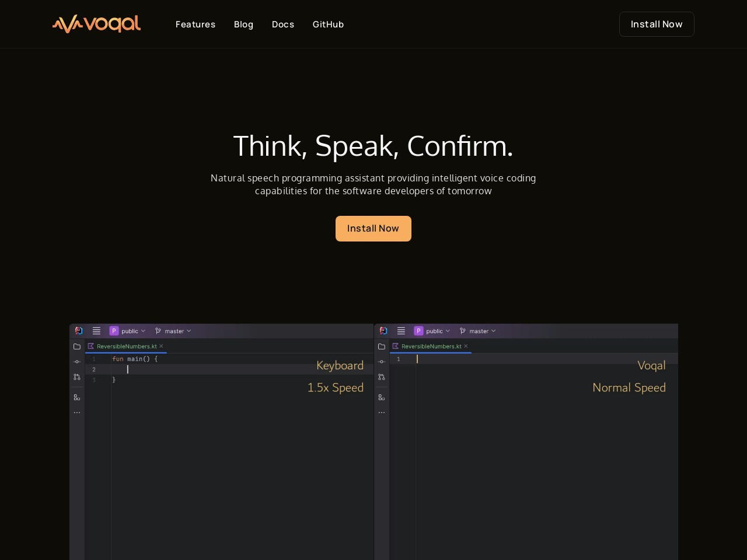Click the Install Now button in the header
This screenshot has height=560, width=747.
coord(657,24)
